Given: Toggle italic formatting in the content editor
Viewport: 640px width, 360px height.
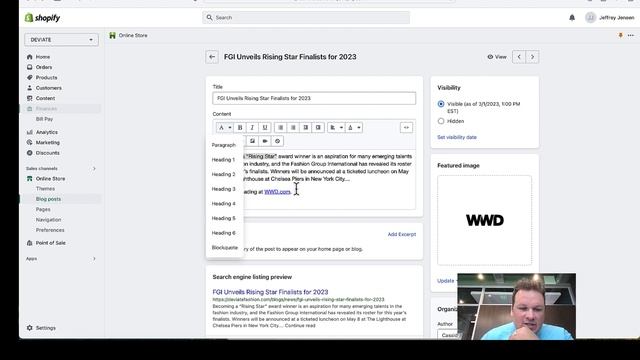Looking at the screenshot, I should [252, 127].
